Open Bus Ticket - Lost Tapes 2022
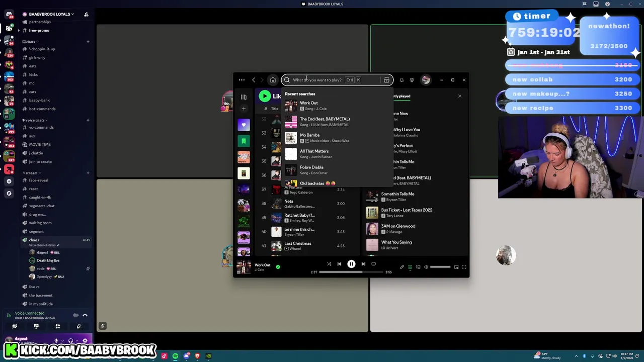Image resolution: width=644 pixels, height=362 pixels. point(415,213)
